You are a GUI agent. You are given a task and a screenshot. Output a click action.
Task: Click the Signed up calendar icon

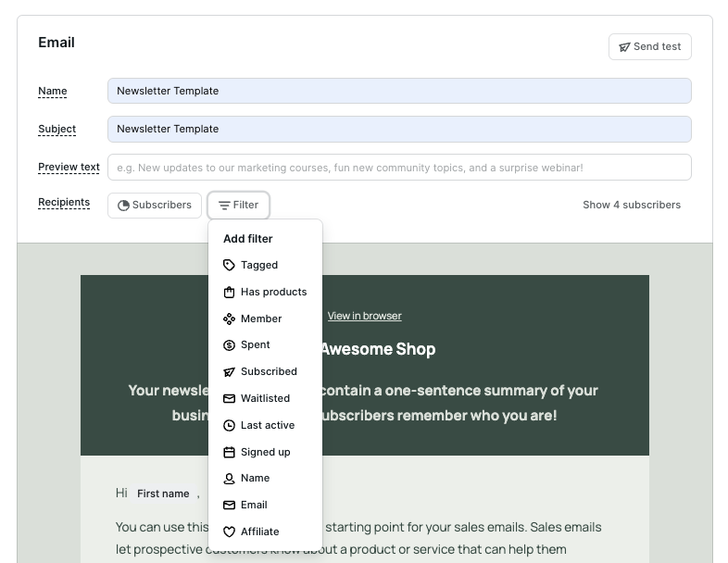pyautogui.click(x=229, y=452)
